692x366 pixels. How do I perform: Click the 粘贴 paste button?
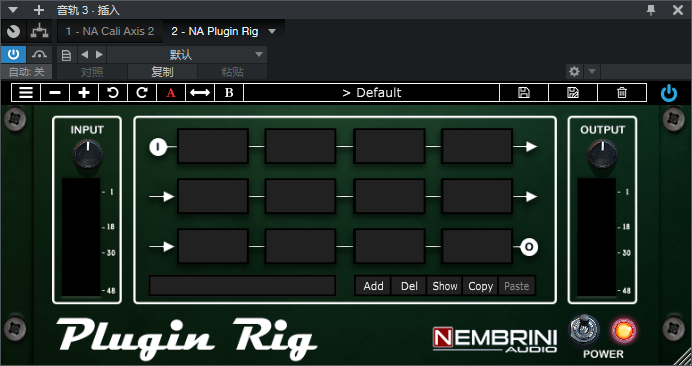[x=232, y=72]
